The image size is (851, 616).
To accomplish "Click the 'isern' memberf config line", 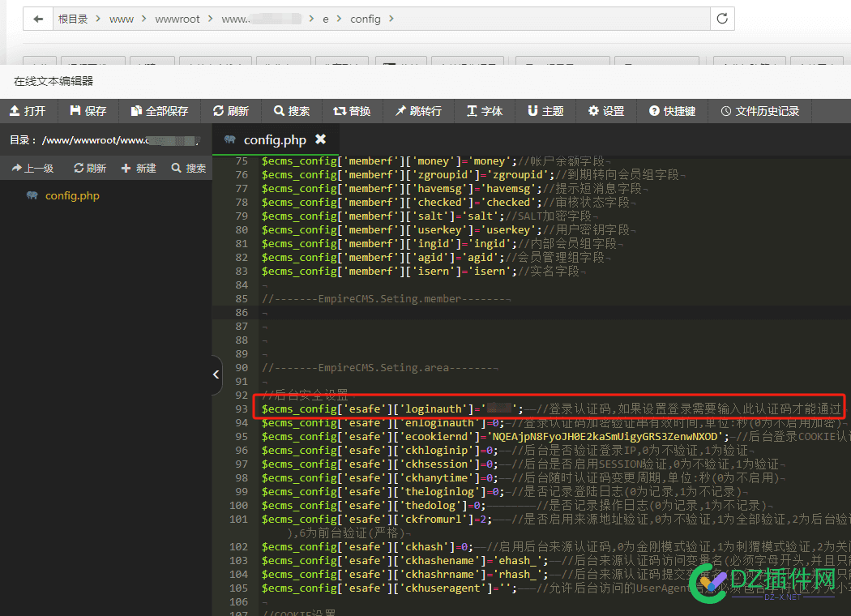I will coord(423,271).
